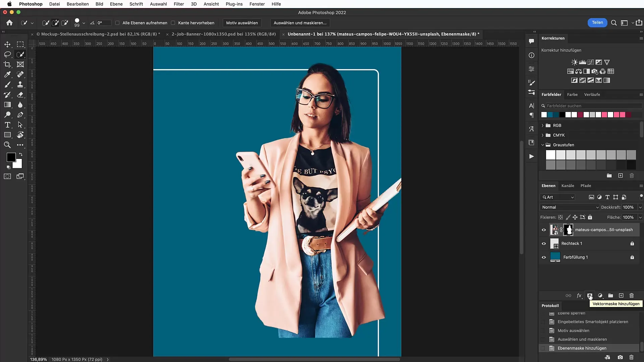Click the Ebenenmaske hinzufügen icon
This screenshot has width=644, height=362.
[x=590, y=295]
